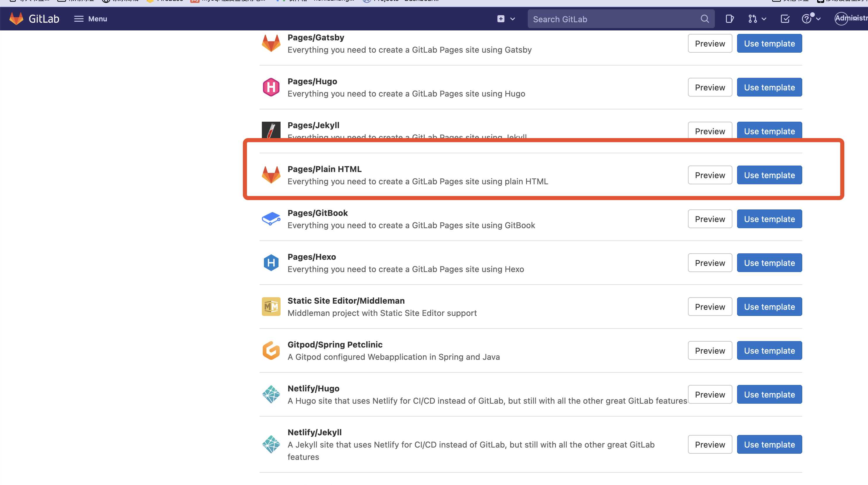Click the Pages/Jekyll title text
Viewport: 868px width, 485px height.
[313, 125]
